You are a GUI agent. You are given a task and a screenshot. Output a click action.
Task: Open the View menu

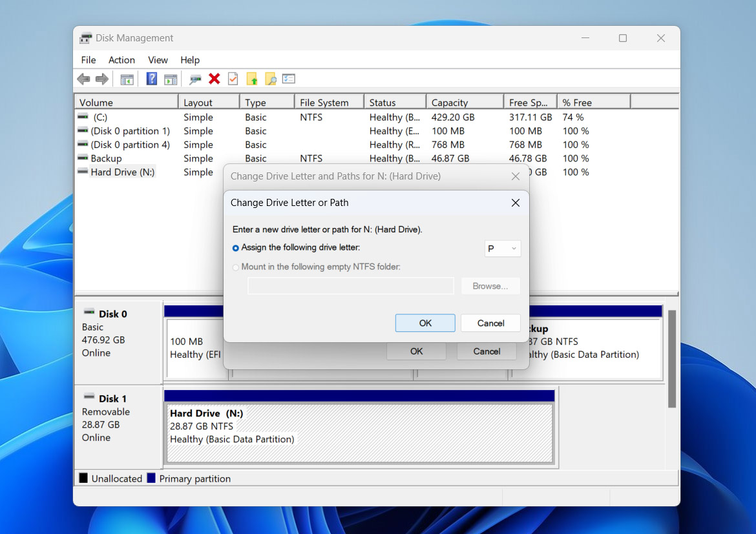(158, 60)
